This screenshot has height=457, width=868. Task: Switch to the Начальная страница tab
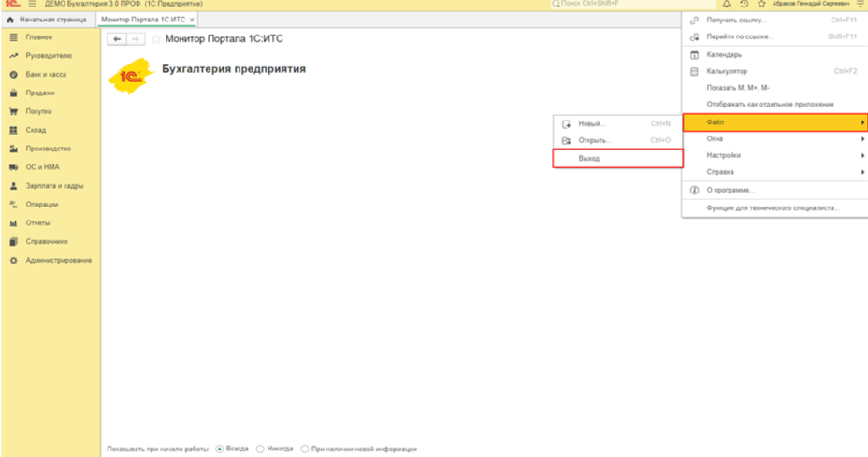(x=48, y=20)
